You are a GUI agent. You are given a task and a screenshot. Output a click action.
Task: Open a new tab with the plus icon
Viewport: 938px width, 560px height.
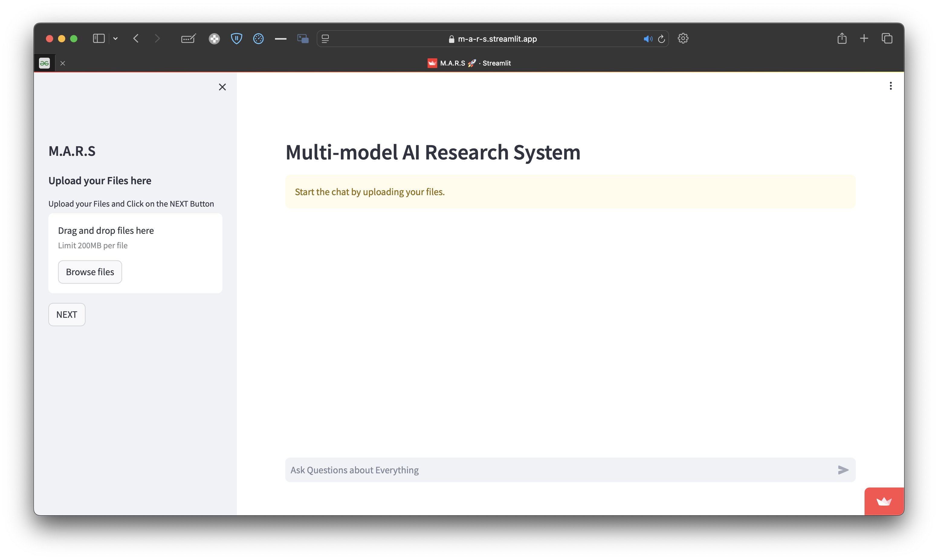(x=864, y=38)
